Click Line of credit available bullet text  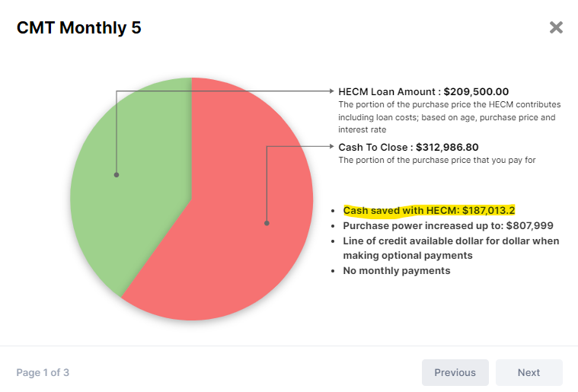tap(451, 248)
